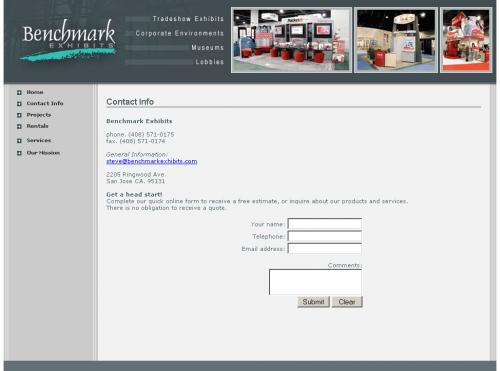Open the Our Mission page

pyautogui.click(x=43, y=153)
